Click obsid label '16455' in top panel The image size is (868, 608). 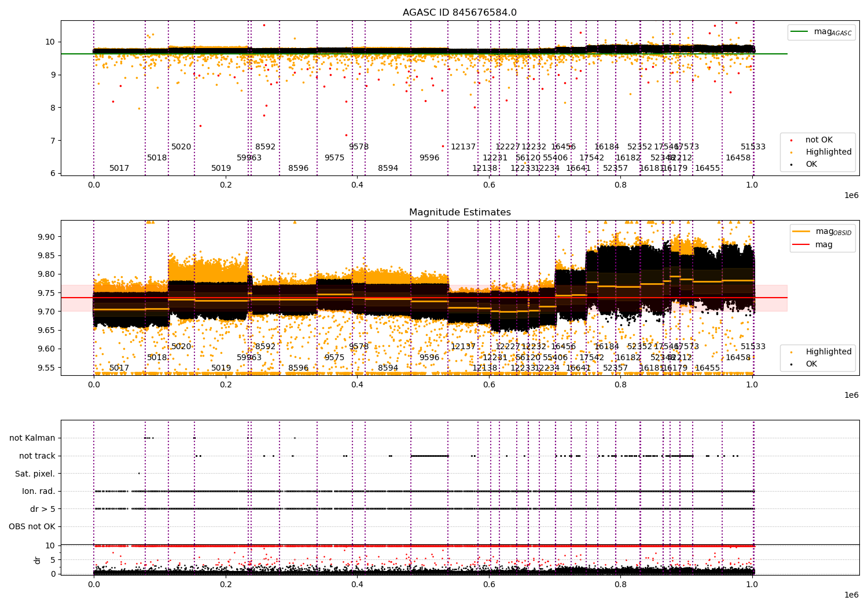click(x=708, y=169)
